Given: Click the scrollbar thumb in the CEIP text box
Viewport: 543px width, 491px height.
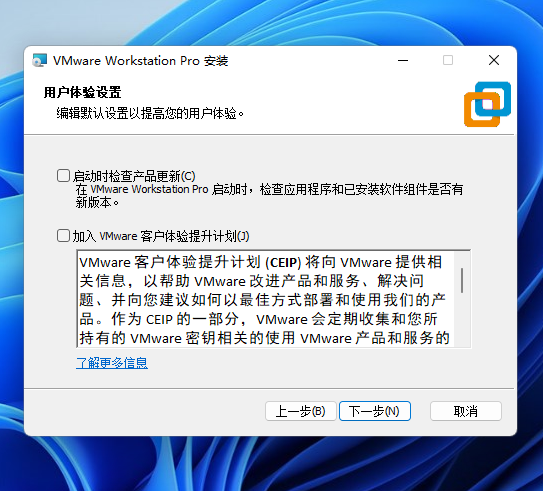Looking at the screenshot, I should tap(462, 280).
